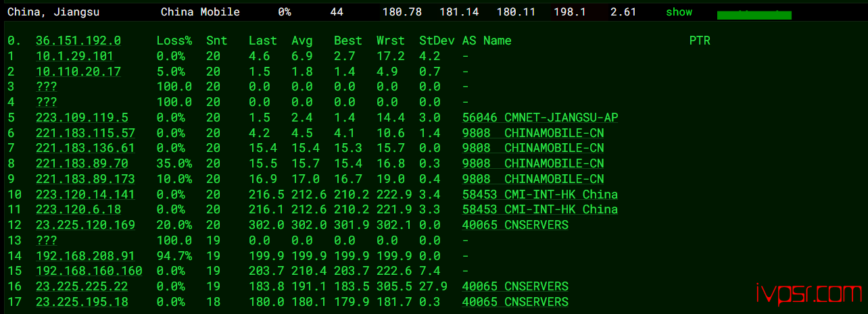Open 58453 CMI-INT-HK on hop 11
This screenshot has width=868, height=314.
(540, 209)
